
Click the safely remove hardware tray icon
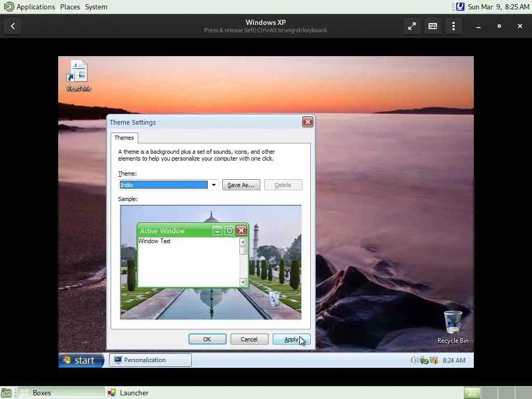(x=424, y=361)
